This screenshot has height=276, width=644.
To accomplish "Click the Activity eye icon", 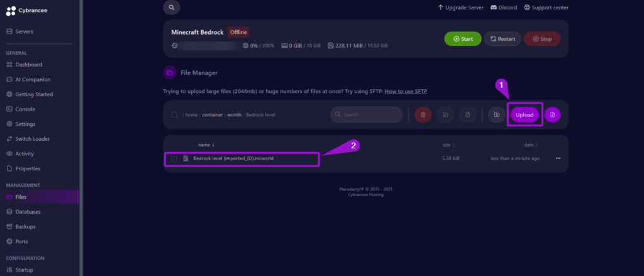I will [9, 153].
